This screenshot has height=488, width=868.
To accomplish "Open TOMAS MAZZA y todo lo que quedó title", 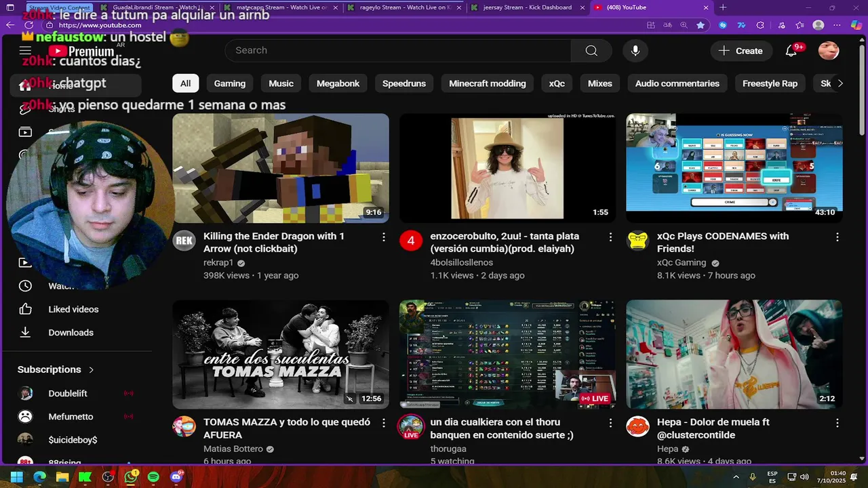I will tap(287, 428).
